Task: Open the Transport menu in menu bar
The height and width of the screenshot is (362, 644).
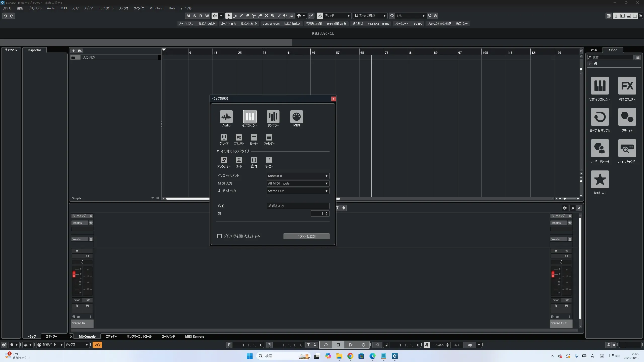Action: pos(106,8)
